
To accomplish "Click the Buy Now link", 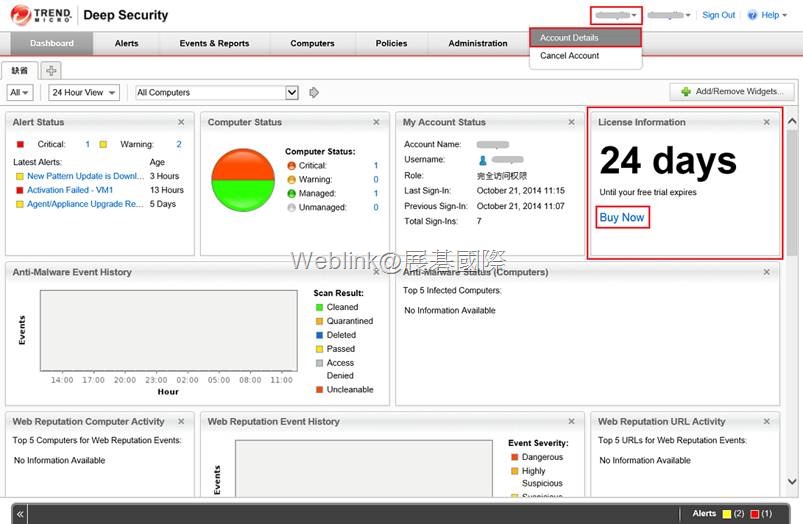I will tap(622, 217).
